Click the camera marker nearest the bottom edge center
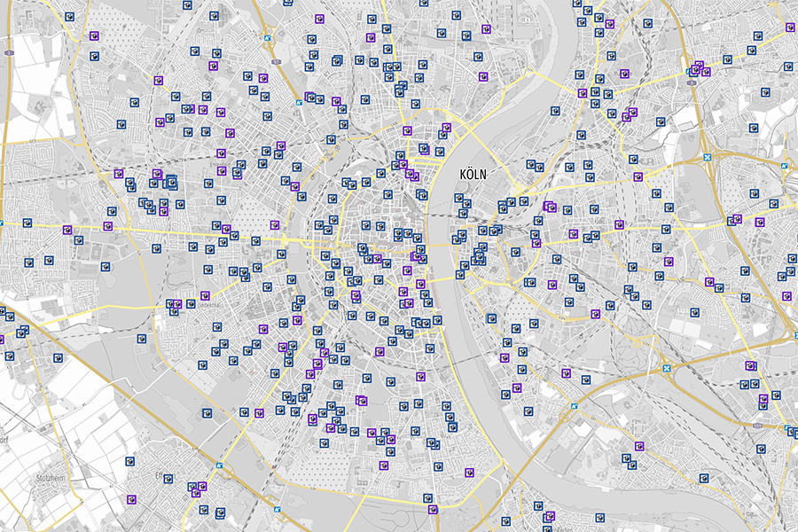The height and width of the screenshot is (532, 798). (x=434, y=512)
